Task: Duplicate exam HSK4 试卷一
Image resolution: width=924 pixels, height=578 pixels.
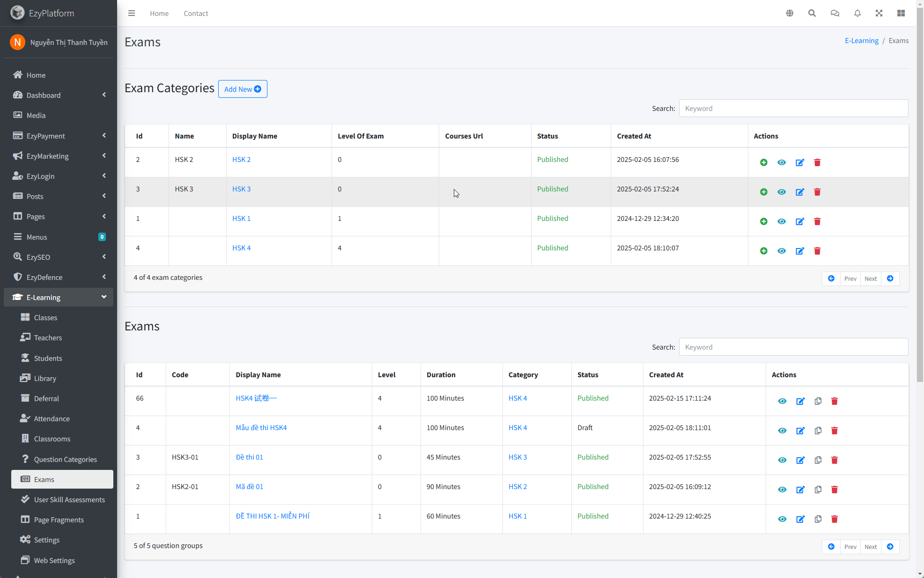Action: pos(818,401)
